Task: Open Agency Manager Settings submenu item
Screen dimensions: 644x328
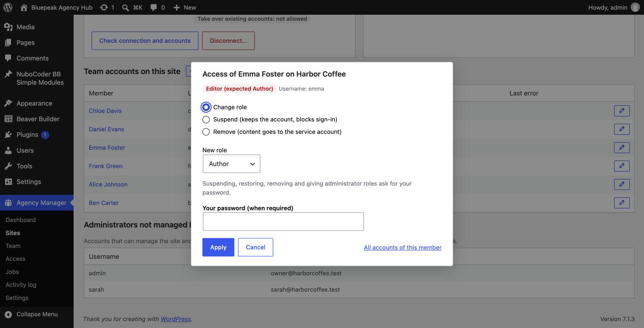Action: click(x=17, y=298)
